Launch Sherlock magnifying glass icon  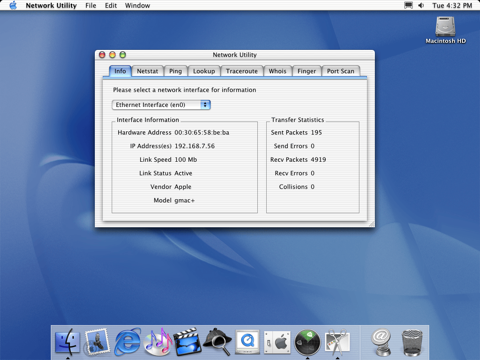point(217,342)
